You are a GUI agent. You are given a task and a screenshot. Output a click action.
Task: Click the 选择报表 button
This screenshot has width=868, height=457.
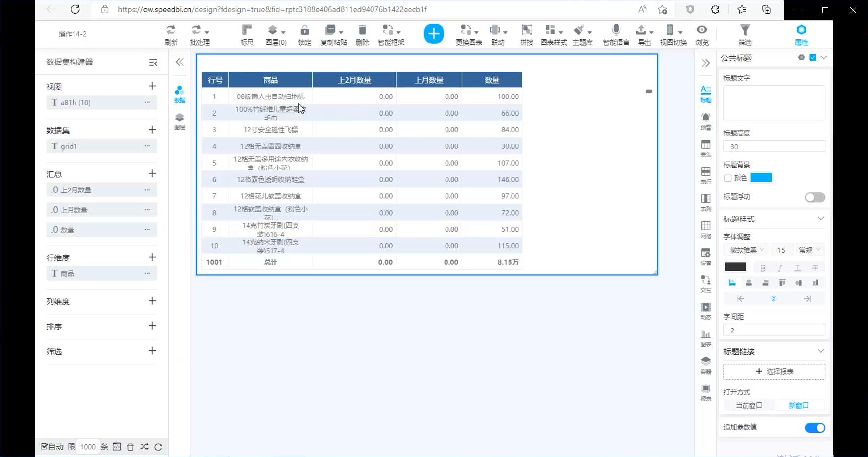[x=774, y=372]
